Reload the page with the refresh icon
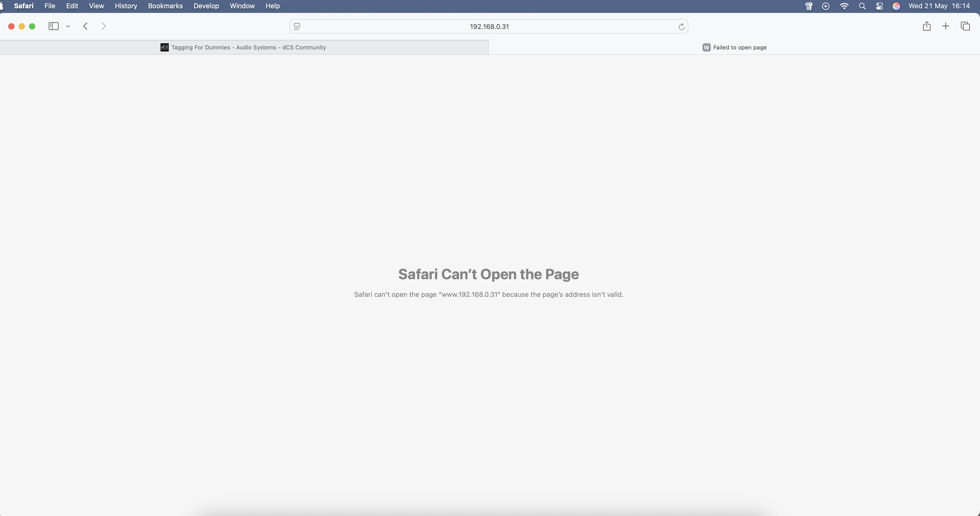The image size is (980, 516). pos(681,27)
